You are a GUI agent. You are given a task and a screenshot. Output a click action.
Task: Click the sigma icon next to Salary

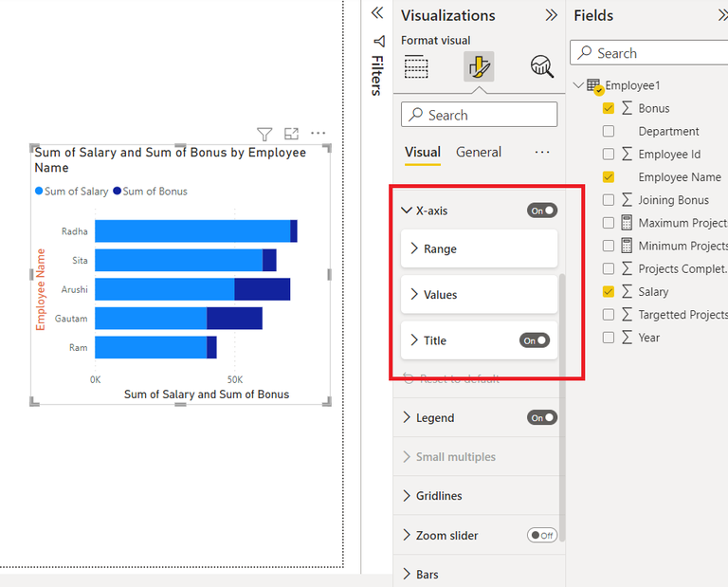click(x=627, y=291)
